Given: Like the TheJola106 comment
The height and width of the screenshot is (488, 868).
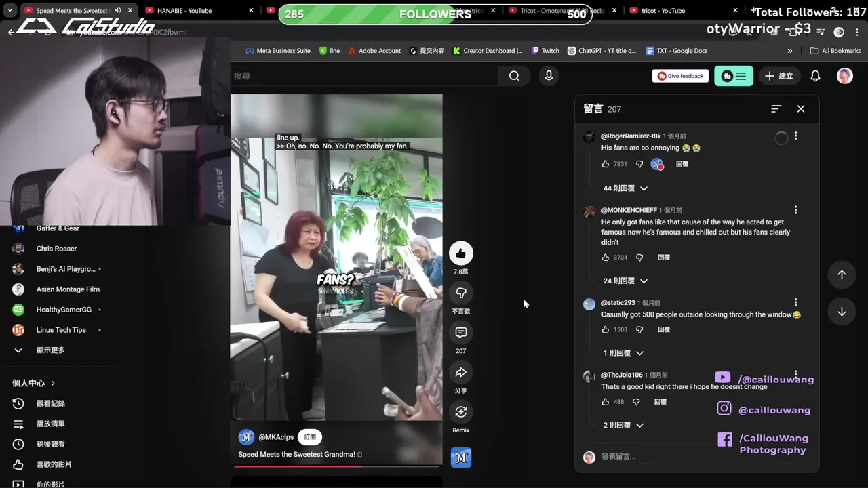Looking at the screenshot, I should 606,402.
